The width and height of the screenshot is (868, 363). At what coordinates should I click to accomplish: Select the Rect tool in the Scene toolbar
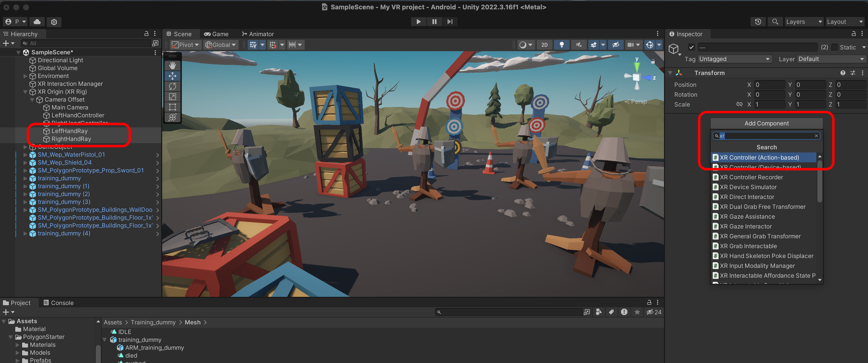tap(172, 107)
